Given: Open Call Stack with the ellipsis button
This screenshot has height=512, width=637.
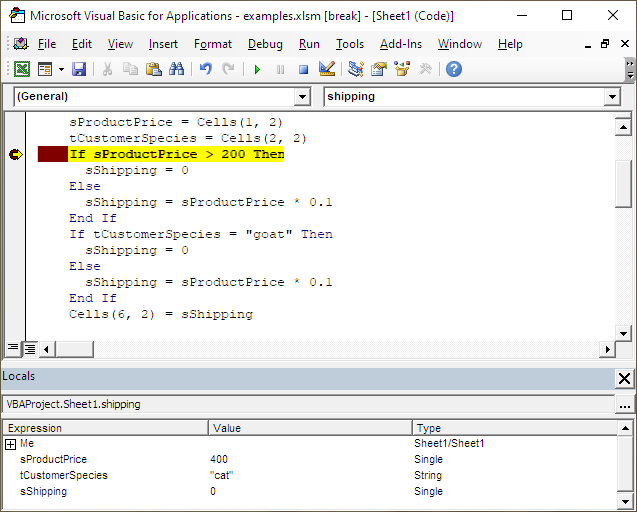Looking at the screenshot, I should tap(625, 405).
